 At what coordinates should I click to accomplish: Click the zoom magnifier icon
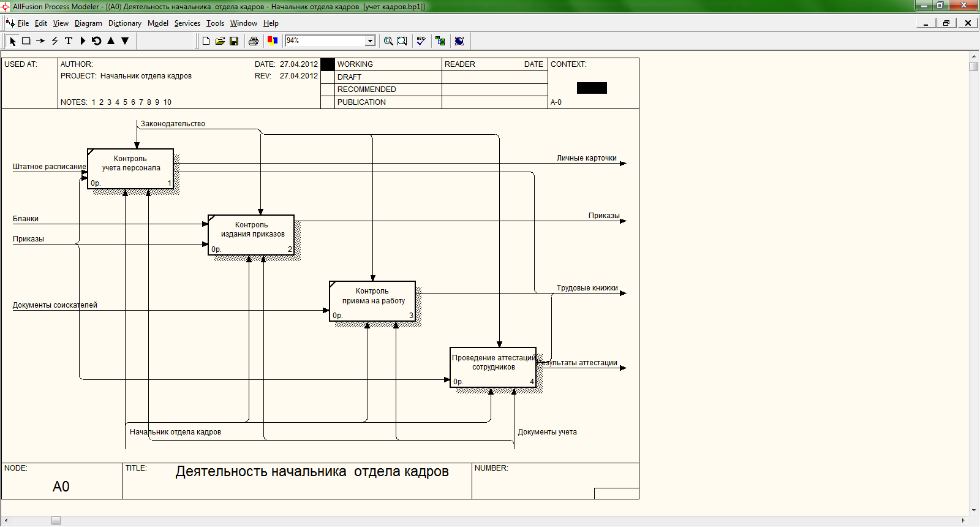coord(388,41)
